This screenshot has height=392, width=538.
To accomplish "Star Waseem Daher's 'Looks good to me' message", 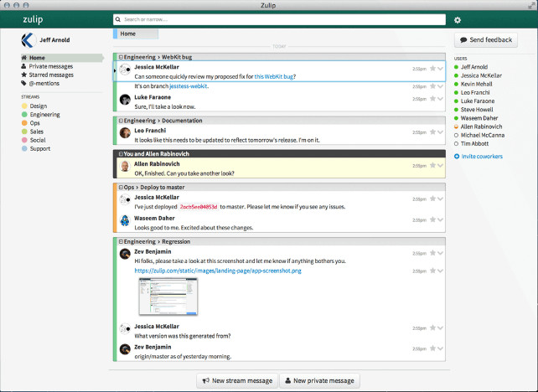I will click(x=432, y=219).
